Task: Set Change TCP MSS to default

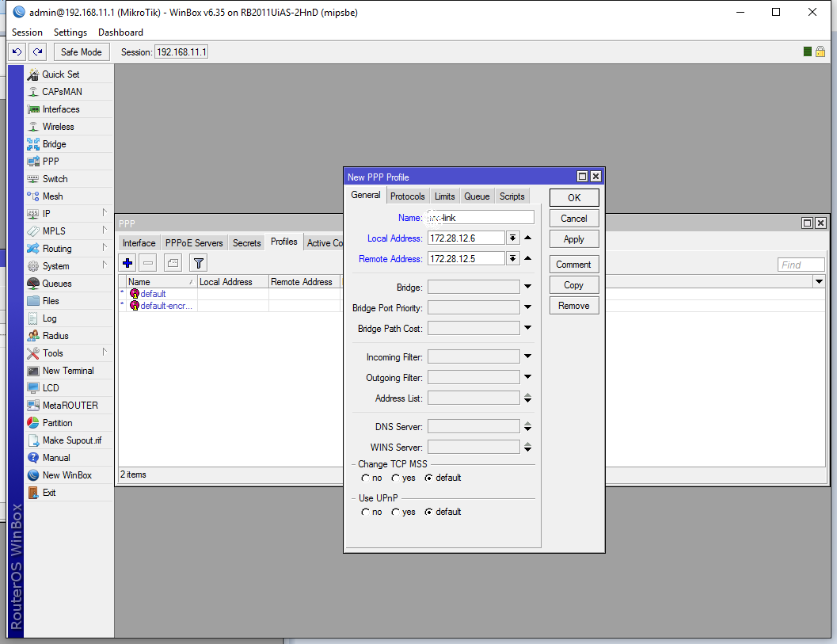Action: click(443, 478)
